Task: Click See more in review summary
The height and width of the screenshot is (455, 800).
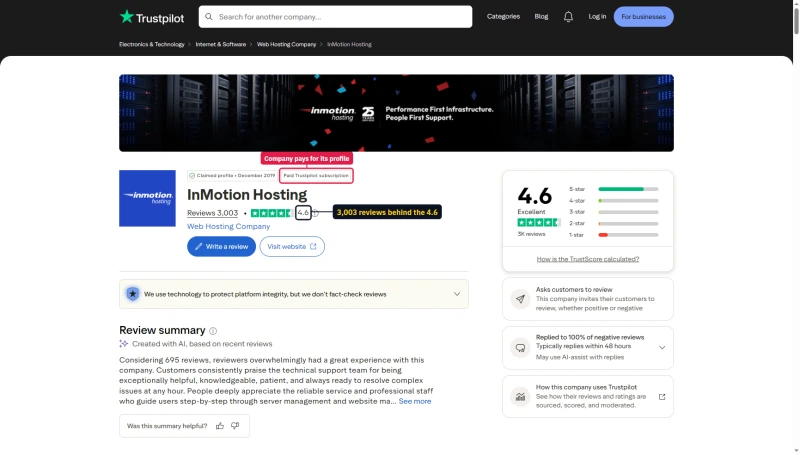Action: coord(415,401)
